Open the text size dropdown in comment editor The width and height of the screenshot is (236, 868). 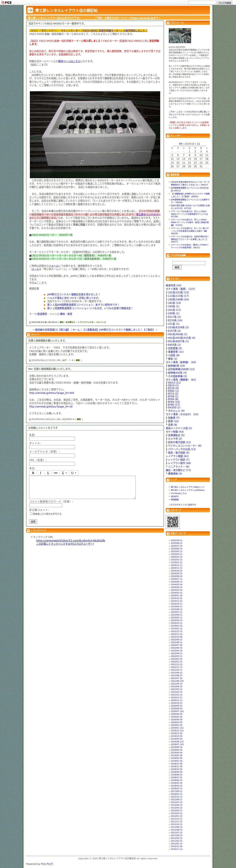click(64, 473)
